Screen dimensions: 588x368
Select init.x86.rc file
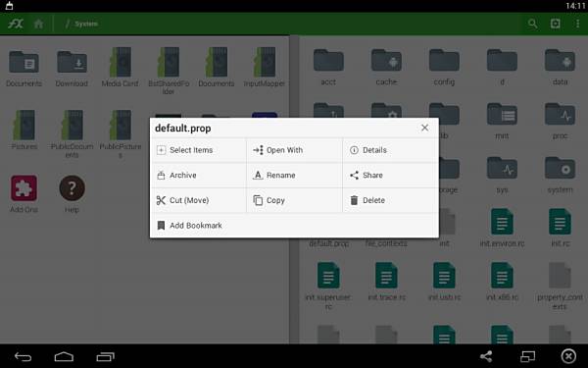[502, 282]
